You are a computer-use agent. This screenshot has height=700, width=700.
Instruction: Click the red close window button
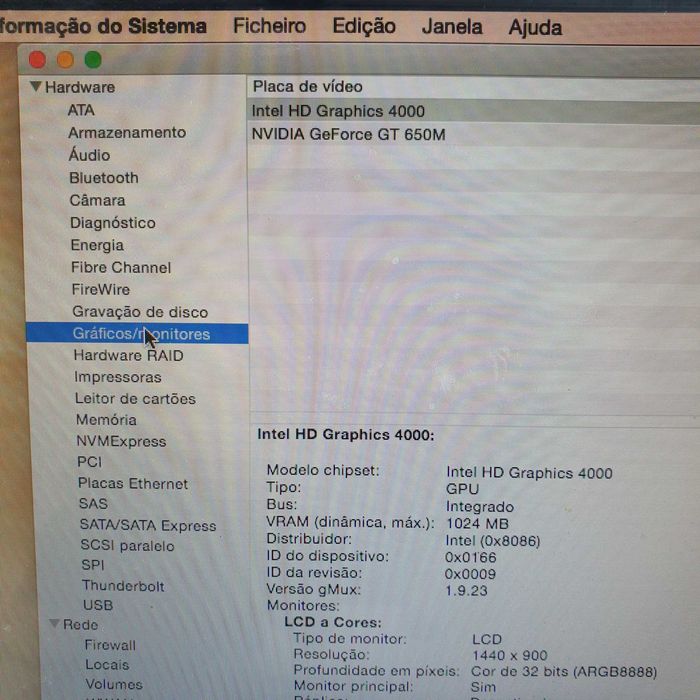pyautogui.click(x=38, y=60)
